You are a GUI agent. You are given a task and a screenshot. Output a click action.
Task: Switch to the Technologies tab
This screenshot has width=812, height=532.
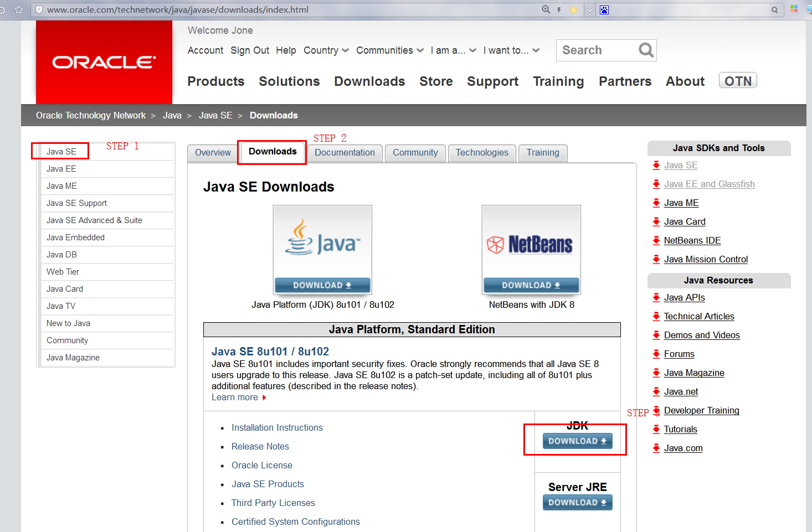(x=482, y=153)
